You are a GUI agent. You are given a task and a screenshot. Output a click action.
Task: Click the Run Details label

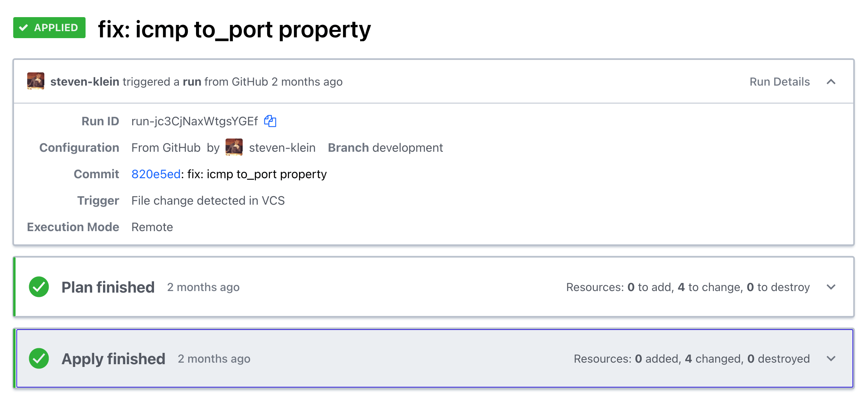779,82
